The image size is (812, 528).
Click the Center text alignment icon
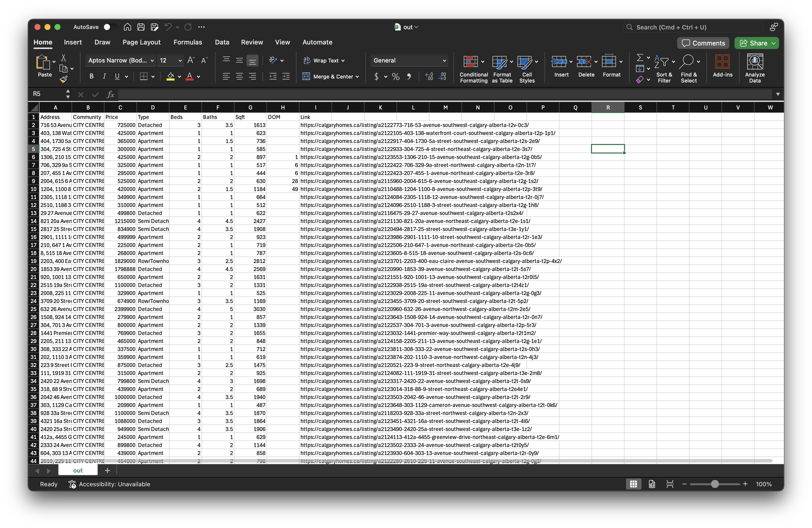239,77
